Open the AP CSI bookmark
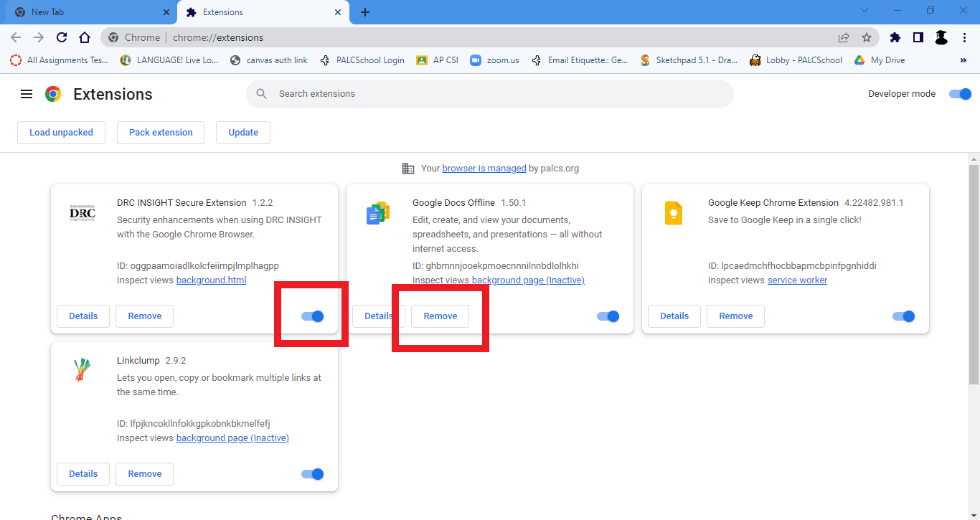 (x=438, y=60)
